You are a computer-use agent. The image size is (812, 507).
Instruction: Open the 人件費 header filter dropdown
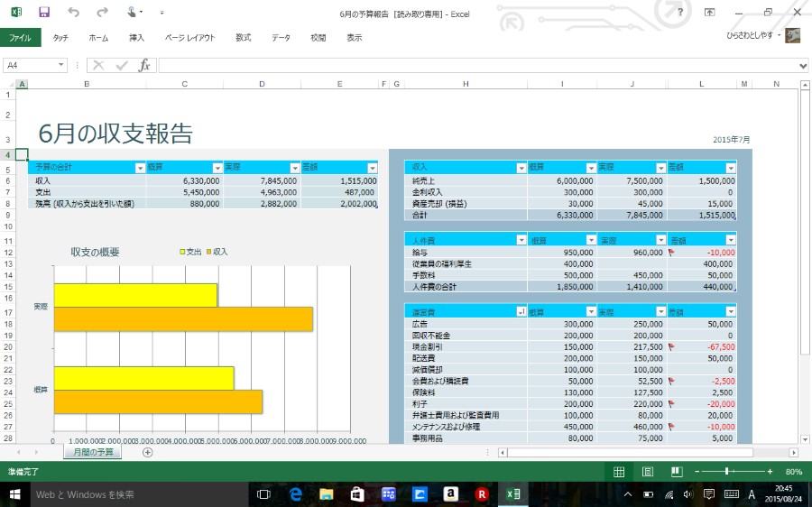click(521, 240)
